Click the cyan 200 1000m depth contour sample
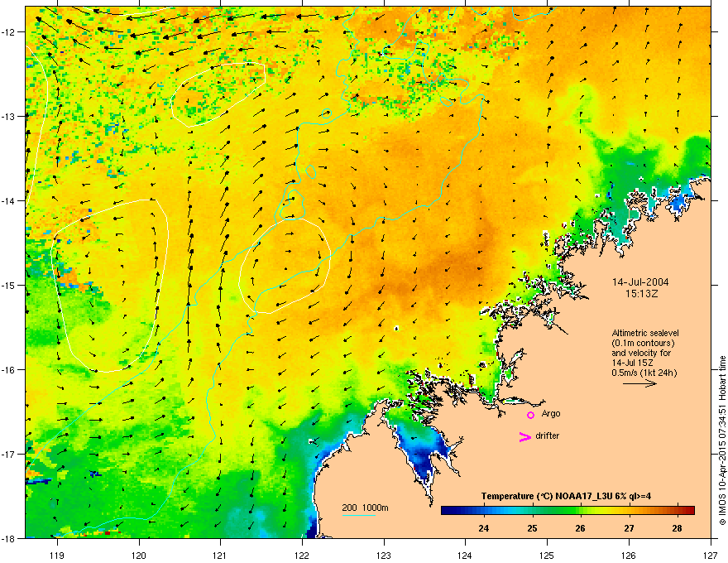The height and width of the screenshot is (563, 728). (x=358, y=515)
